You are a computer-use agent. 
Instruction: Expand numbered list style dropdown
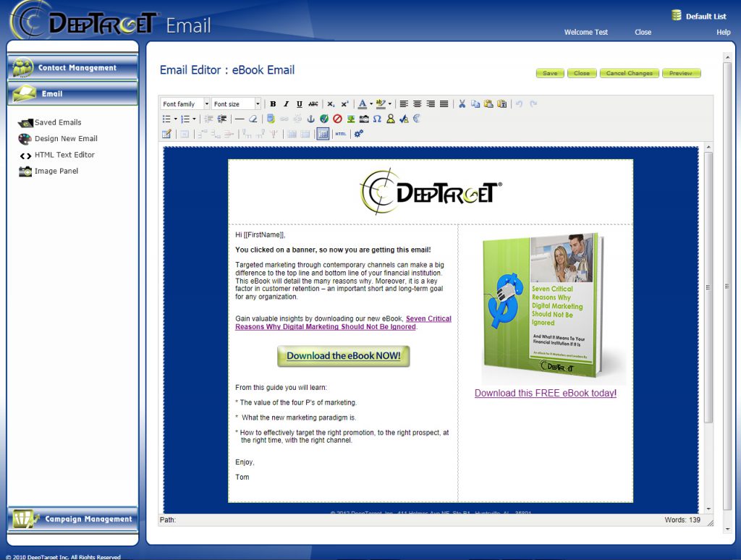coord(194,119)
